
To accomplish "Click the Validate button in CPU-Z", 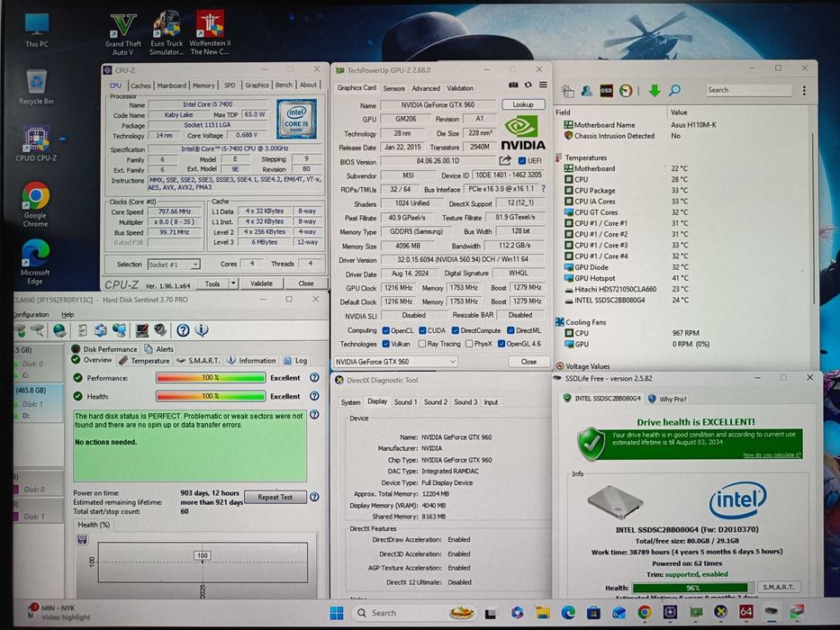I will click(261, 283).
